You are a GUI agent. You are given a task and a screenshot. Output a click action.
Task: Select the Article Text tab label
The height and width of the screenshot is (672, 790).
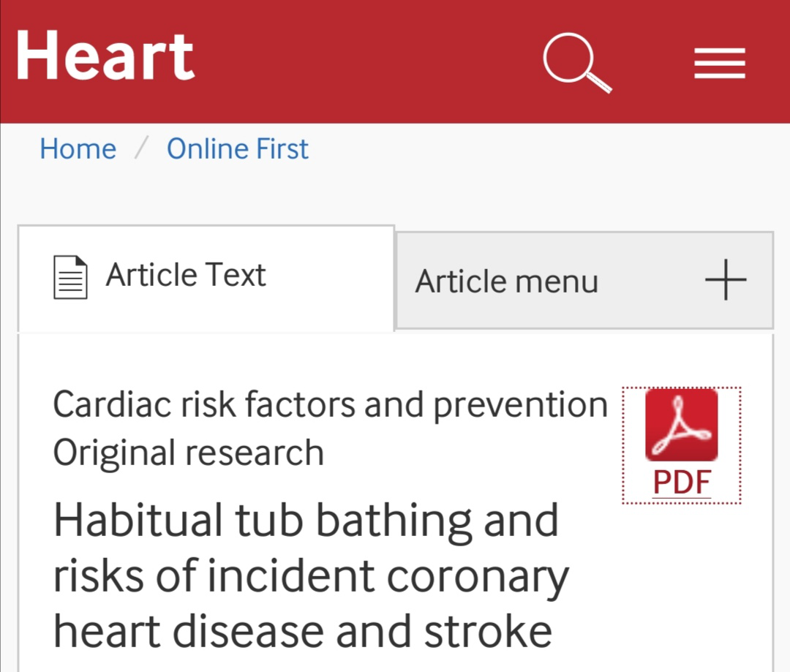[186, 276]
